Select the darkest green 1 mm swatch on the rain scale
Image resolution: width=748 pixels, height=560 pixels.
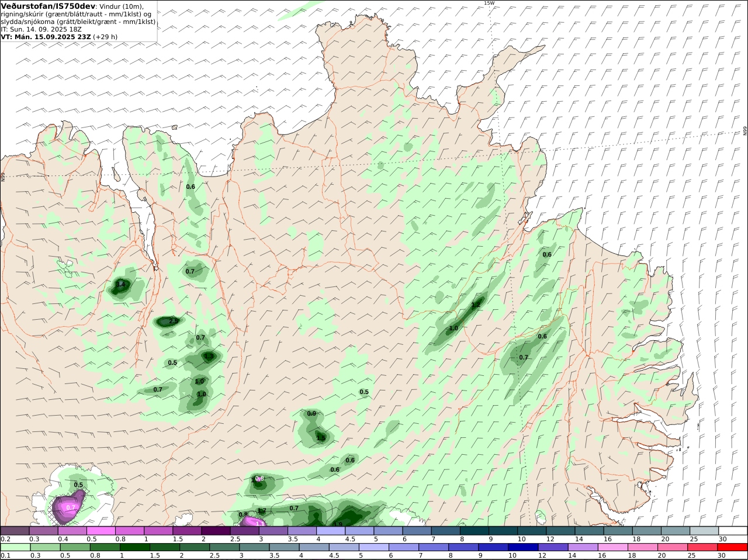pos(134,548)
